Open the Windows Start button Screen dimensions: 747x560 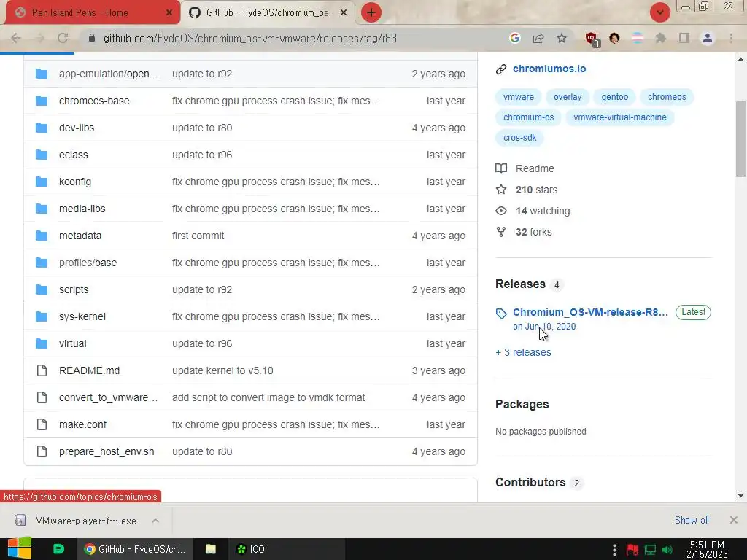[19, 548]
